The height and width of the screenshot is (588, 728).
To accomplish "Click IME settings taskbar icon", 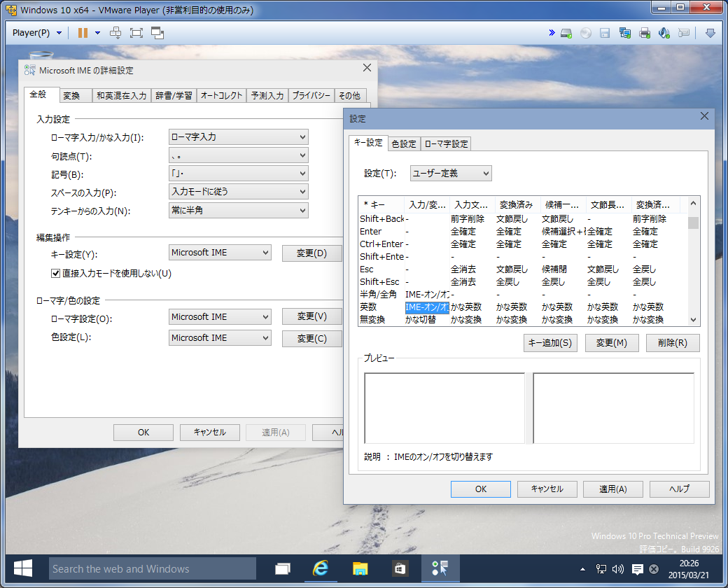I will (x=440, y=568).
